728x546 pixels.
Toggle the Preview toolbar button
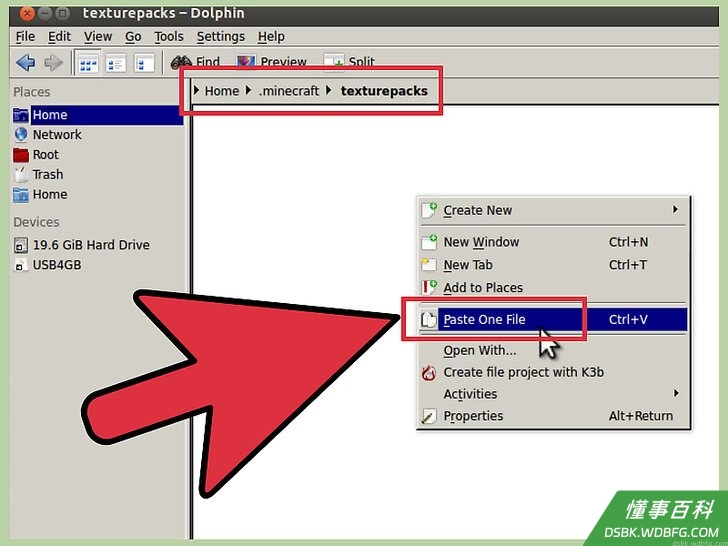[x=272, y=62]
